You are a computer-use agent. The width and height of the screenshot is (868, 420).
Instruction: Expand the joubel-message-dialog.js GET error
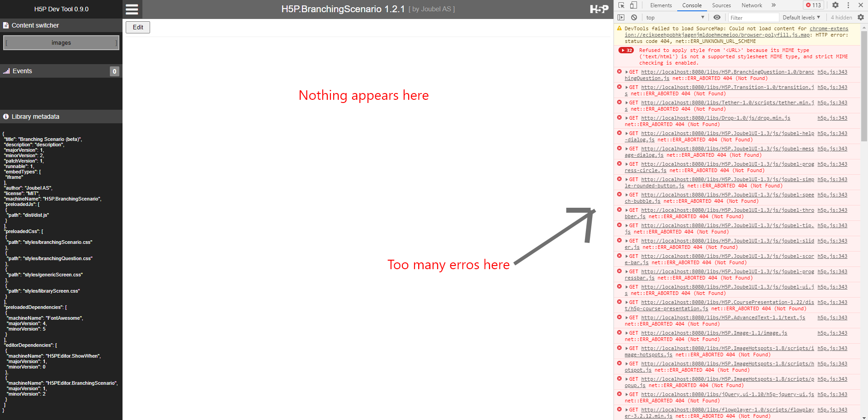(x=627, y=149)
